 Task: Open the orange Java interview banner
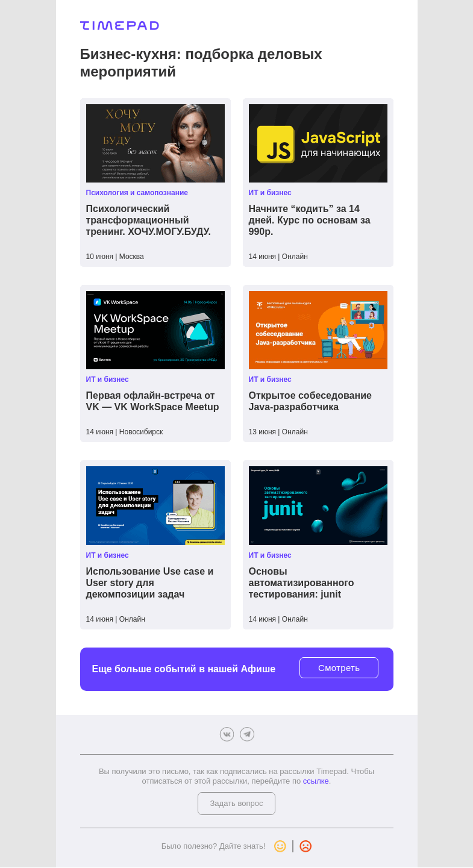(318, 330)
